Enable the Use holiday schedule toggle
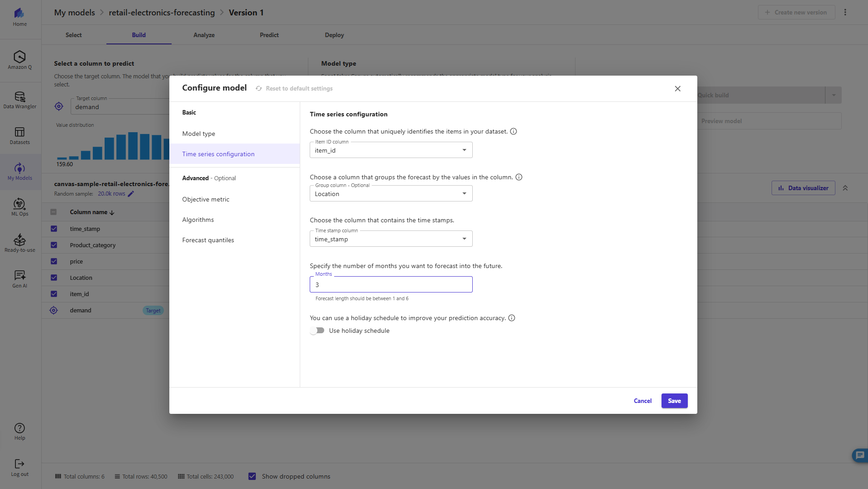 [x=317, y=331]
